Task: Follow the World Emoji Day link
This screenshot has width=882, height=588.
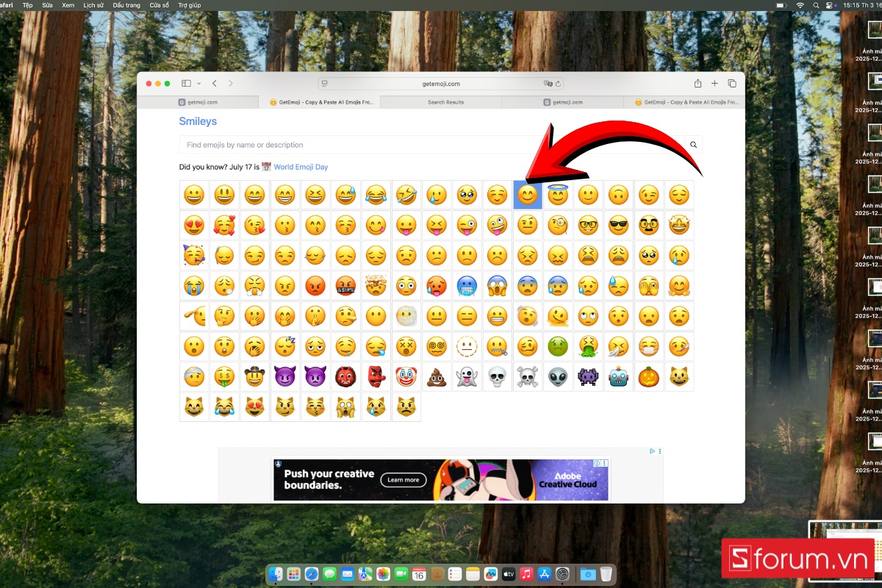Action: 301,167
